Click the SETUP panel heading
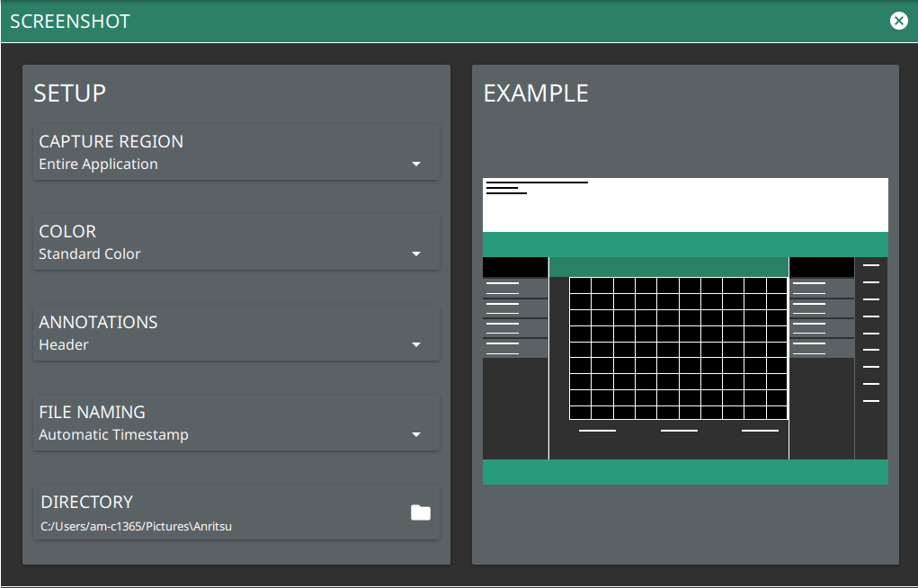The image size is (918, 588). pyautogui.click(x=69, y=94)
